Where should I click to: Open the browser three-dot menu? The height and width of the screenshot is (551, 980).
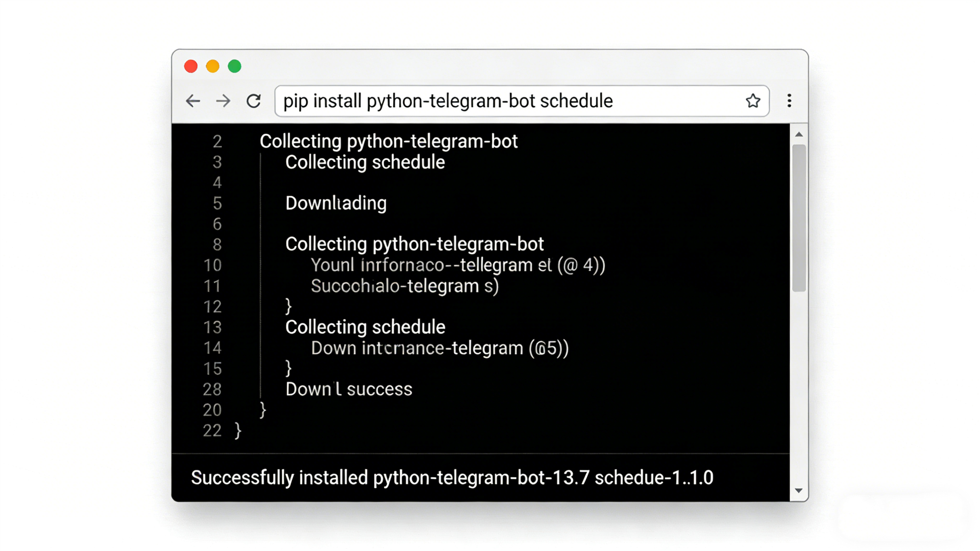(789, 101)
